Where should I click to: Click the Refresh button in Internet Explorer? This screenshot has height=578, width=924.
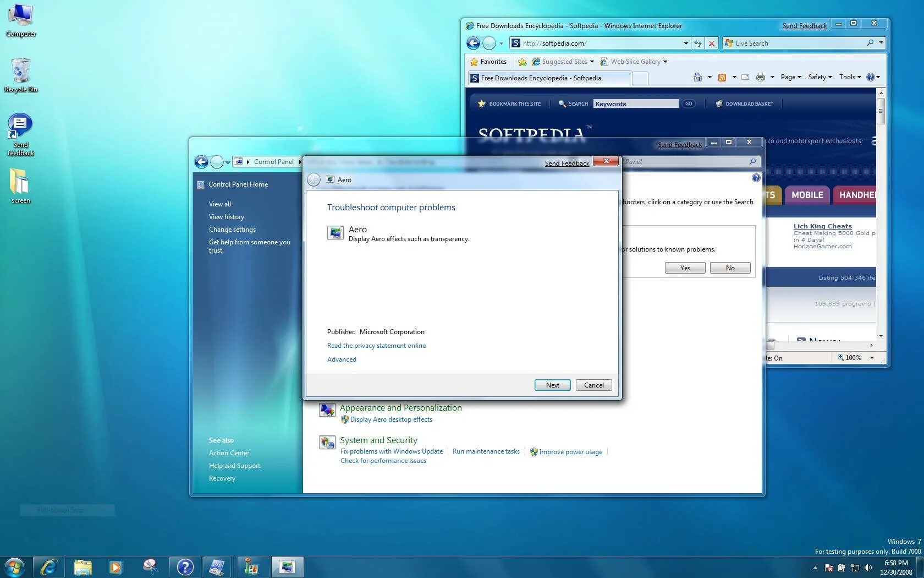[x=698, y=43]
